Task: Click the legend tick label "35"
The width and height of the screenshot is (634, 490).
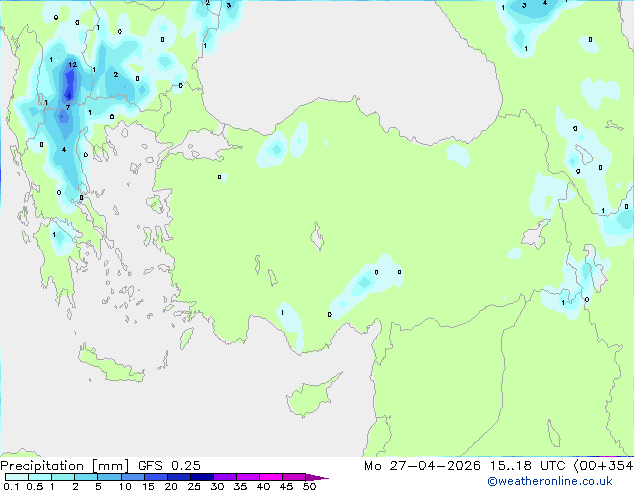Action: click(240, 486)
